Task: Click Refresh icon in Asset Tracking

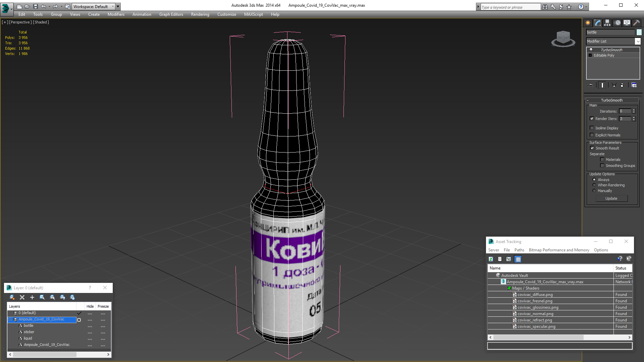Action: (491, 259)
